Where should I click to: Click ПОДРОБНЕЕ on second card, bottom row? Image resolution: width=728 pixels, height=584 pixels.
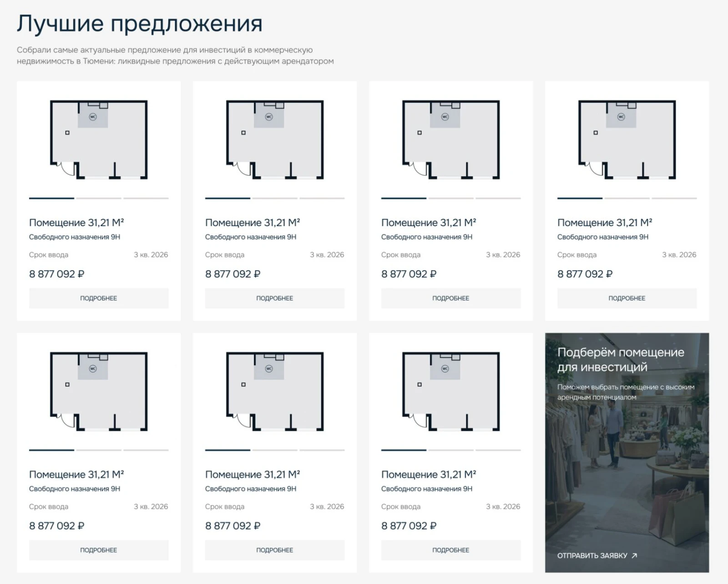click(x=275, y=550)
